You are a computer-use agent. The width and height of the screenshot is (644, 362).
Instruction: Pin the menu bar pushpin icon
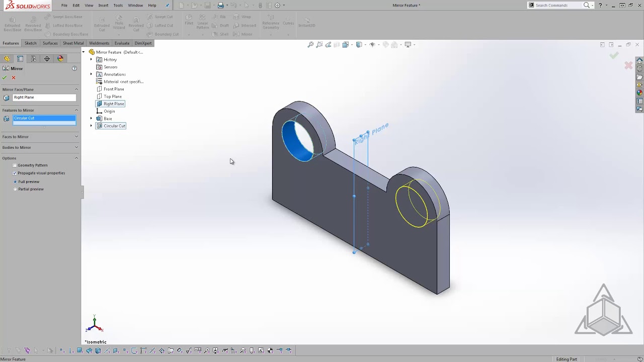tap(168, 6)
